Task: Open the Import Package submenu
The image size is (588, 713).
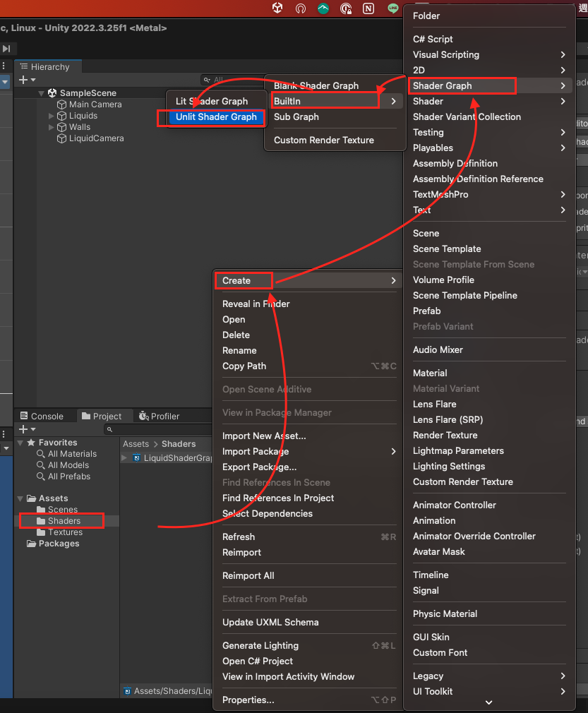Action: 308,452
